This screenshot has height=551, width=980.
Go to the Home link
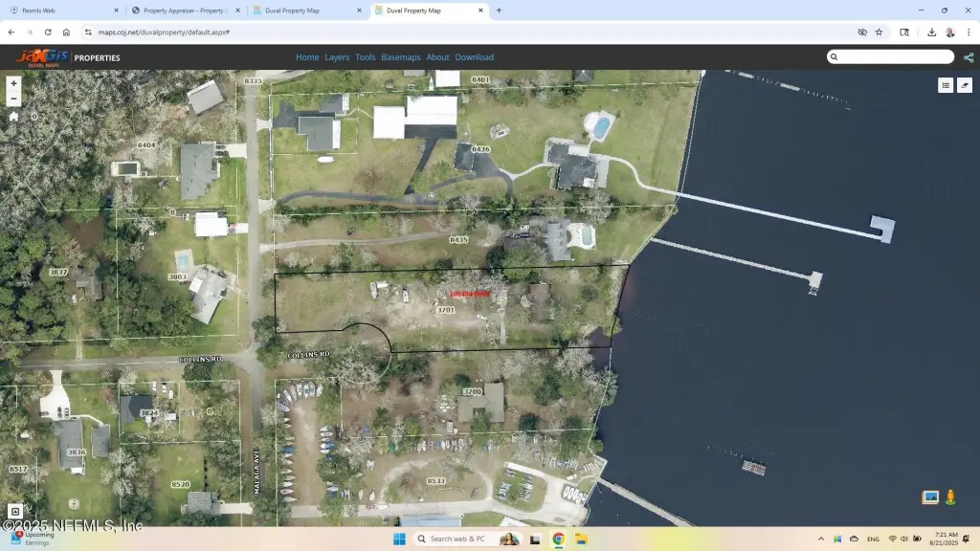pyautogui.click(x=307, y=57)
